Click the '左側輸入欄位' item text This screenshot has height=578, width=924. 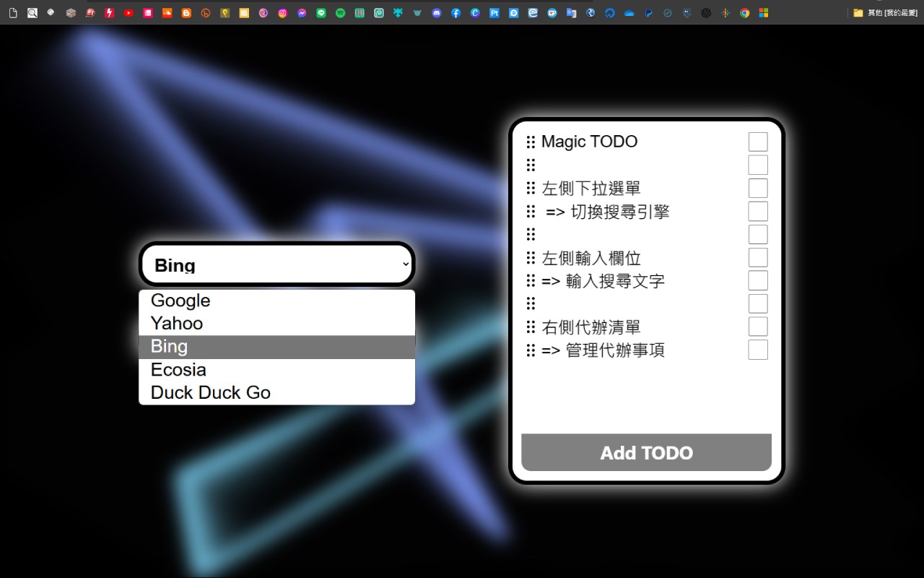point(591,258)
